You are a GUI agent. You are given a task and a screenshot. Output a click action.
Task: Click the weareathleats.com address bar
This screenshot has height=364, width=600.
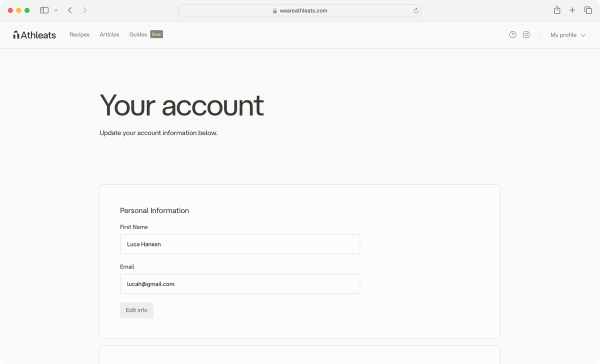click(x=299, y=10)
